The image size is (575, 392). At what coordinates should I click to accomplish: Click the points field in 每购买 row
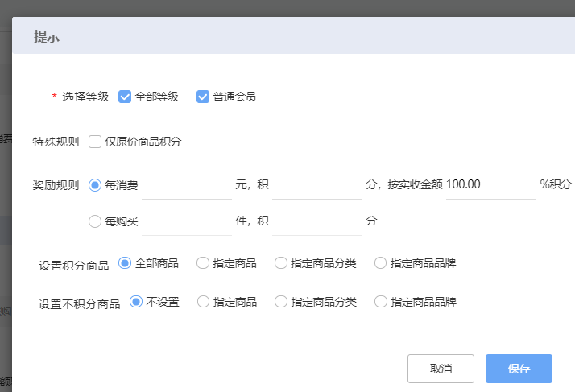pyautogui.click(x=317, y=221)
